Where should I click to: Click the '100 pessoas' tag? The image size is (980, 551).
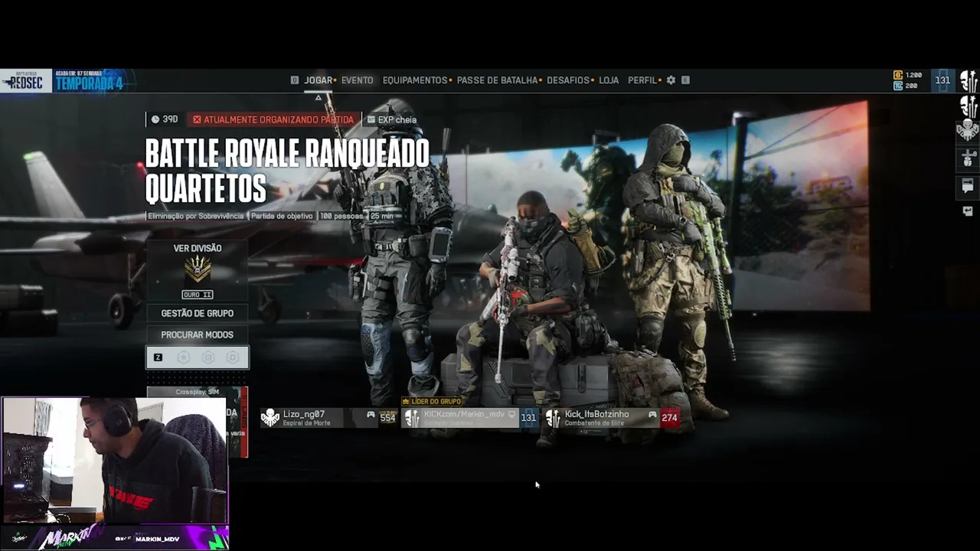click(x=341, y=217)
